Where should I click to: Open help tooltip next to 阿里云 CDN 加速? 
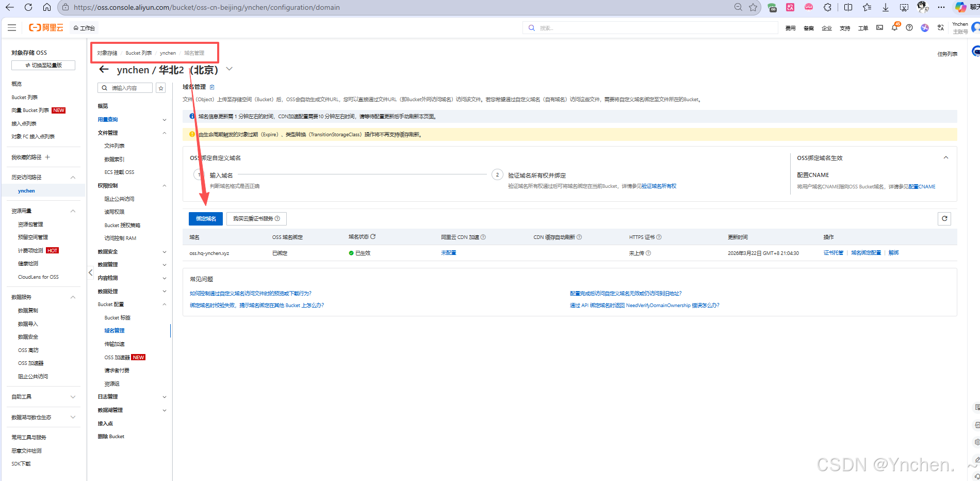click(483, 237)
